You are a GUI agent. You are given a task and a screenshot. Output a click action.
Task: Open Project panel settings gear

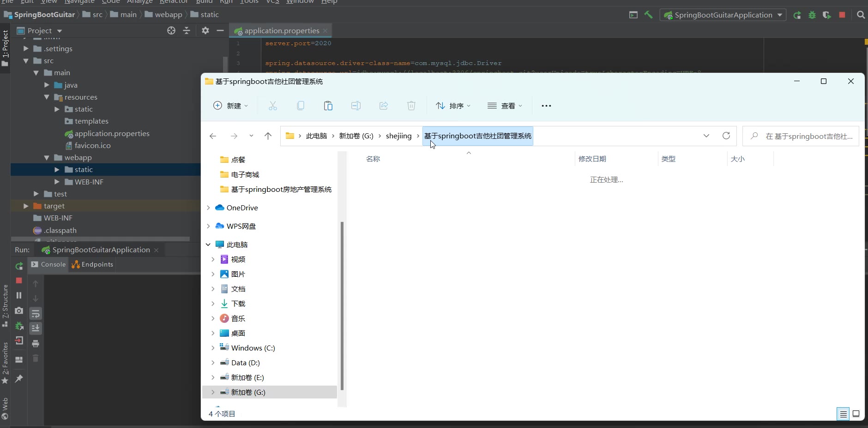[x=205, y=30]
